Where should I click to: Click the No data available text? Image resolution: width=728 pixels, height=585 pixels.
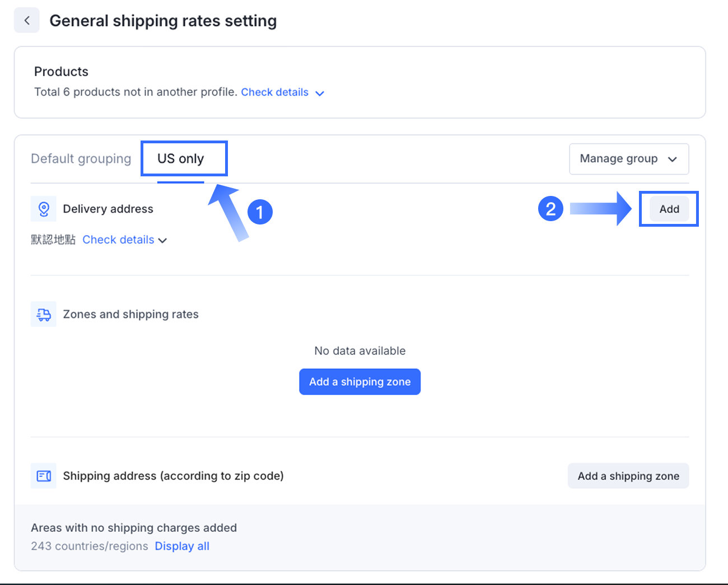pos(360,351)
